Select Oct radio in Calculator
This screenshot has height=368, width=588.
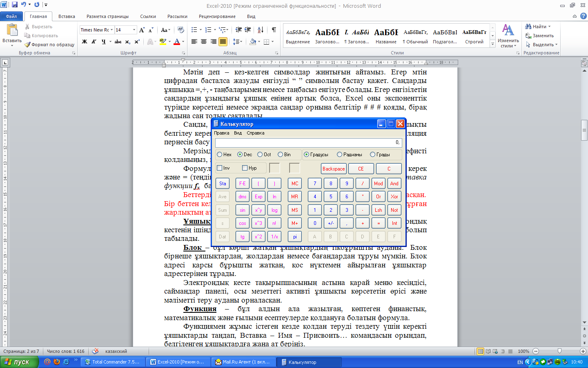click(260, 155)
